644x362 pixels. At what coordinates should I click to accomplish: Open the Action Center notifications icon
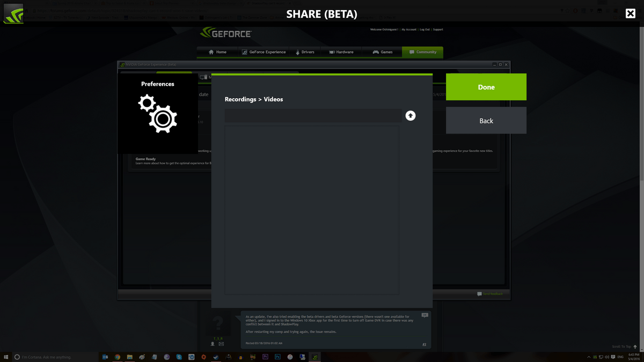coord(613,357)
